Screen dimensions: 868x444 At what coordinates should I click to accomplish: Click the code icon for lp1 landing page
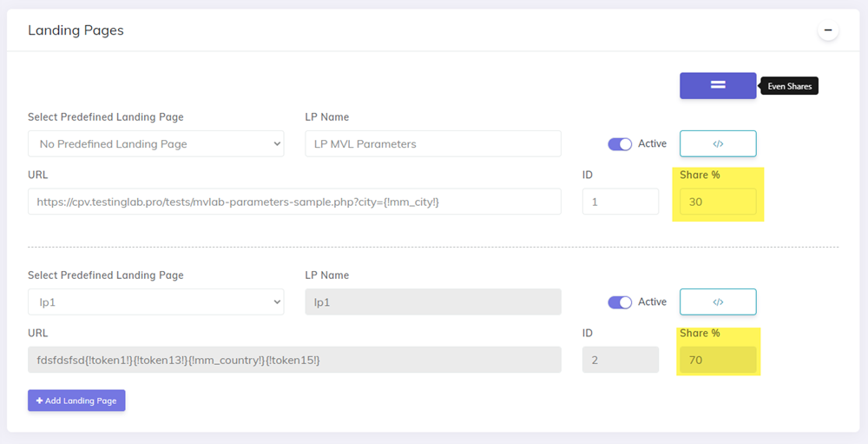tap(718, 302)
